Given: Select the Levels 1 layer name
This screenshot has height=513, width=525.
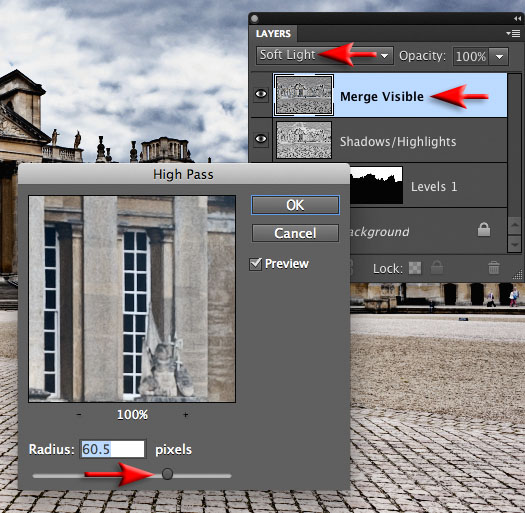Looking at the screenshot, I should pyautogui.click(x=434, y=187).
